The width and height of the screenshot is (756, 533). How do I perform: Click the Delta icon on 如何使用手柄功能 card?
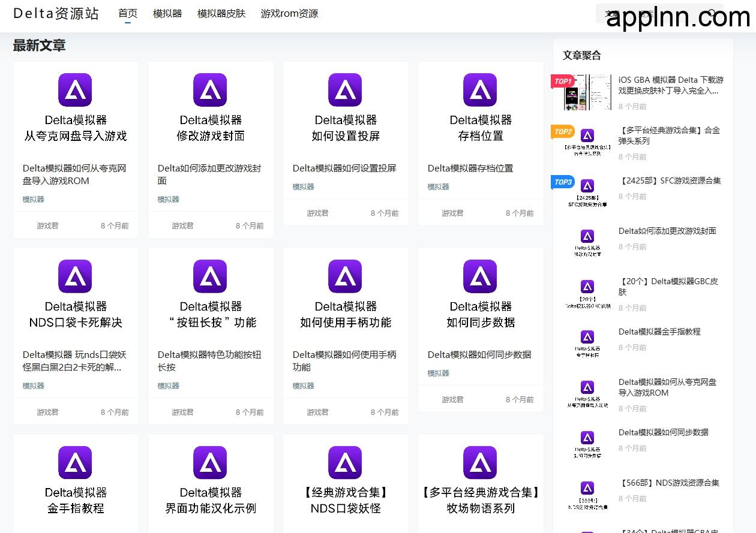(346, 276)
